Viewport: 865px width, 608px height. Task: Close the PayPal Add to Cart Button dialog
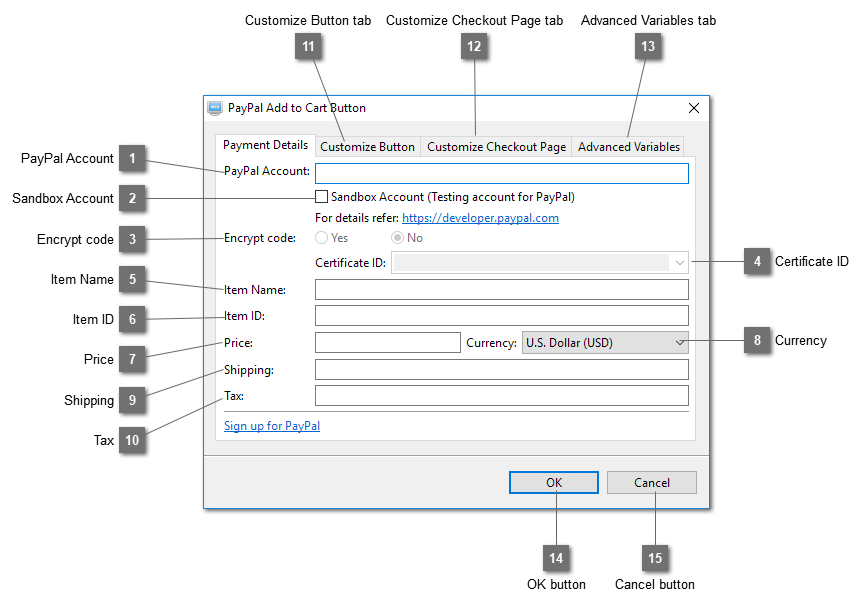694,108
